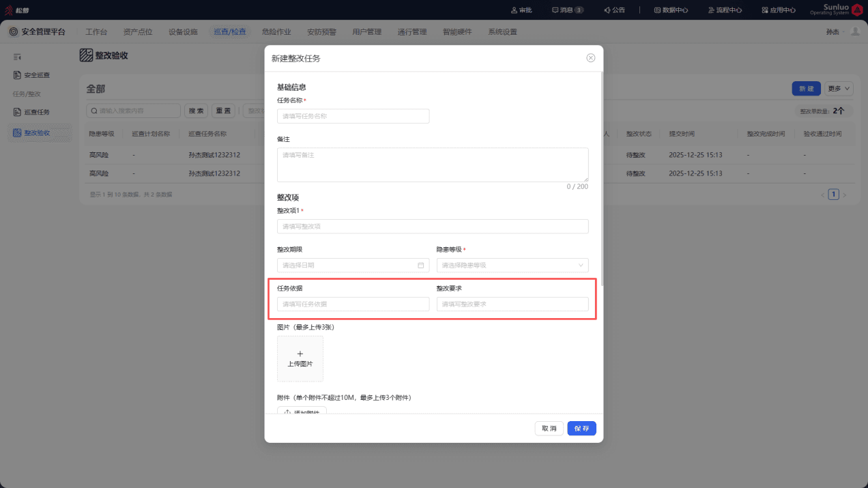Screen dimensions: 868x488
Task: Focus the 整改项1 input field
Action: point(433,227)
